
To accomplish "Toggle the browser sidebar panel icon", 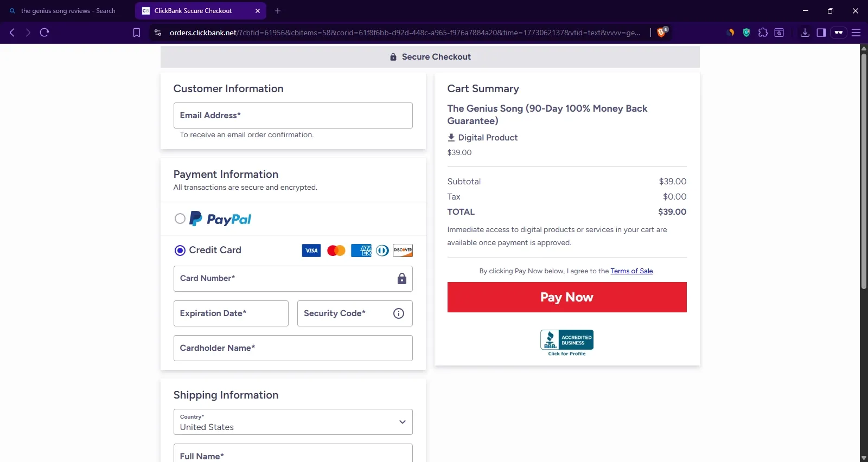I will [x=821, y=33].
